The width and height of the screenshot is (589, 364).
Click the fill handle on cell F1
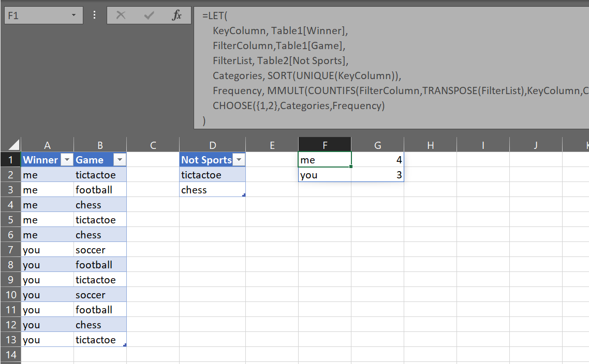click(x=351, y=166)
